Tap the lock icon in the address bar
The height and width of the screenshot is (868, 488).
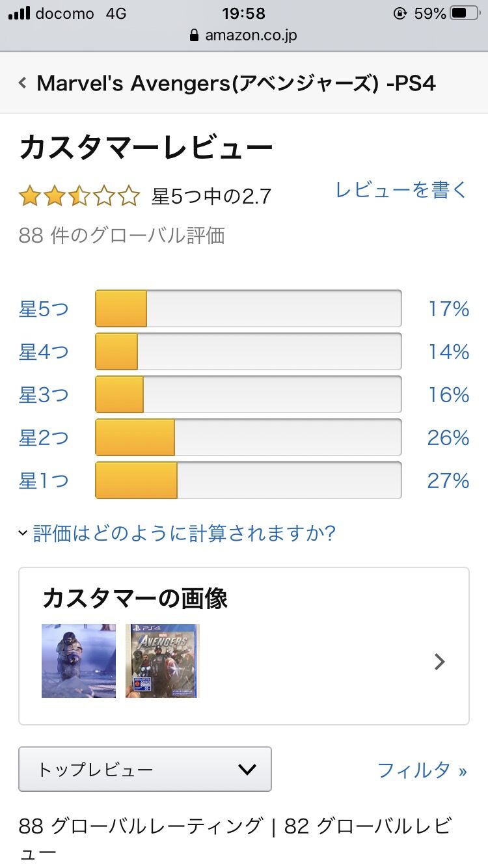(194, 35)
